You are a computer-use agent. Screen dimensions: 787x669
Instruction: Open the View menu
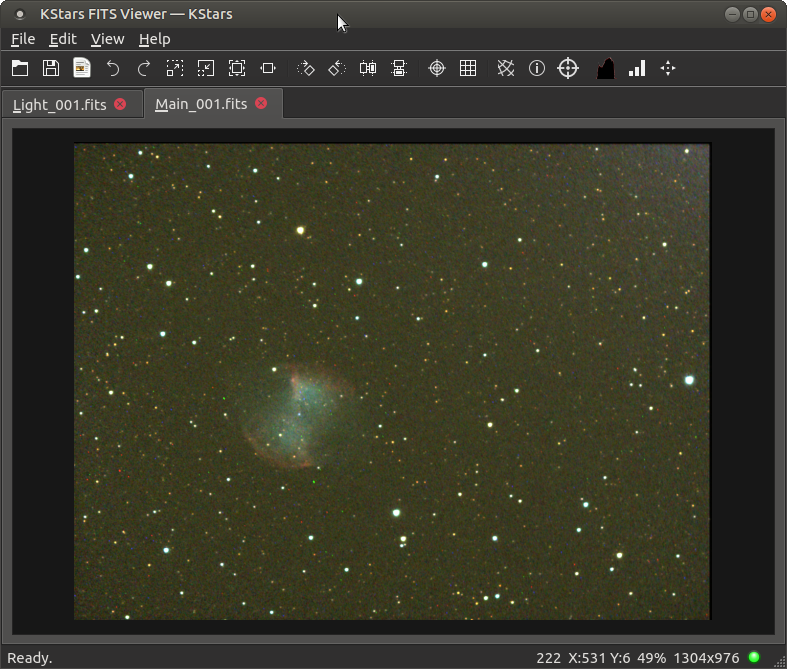click(107, 39)
